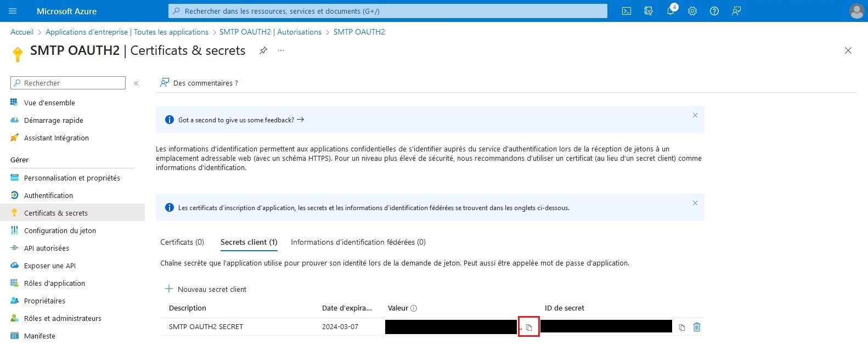Open the feedback icon in top bar
Screen dimensions: 868x350
tap(736, 11)
